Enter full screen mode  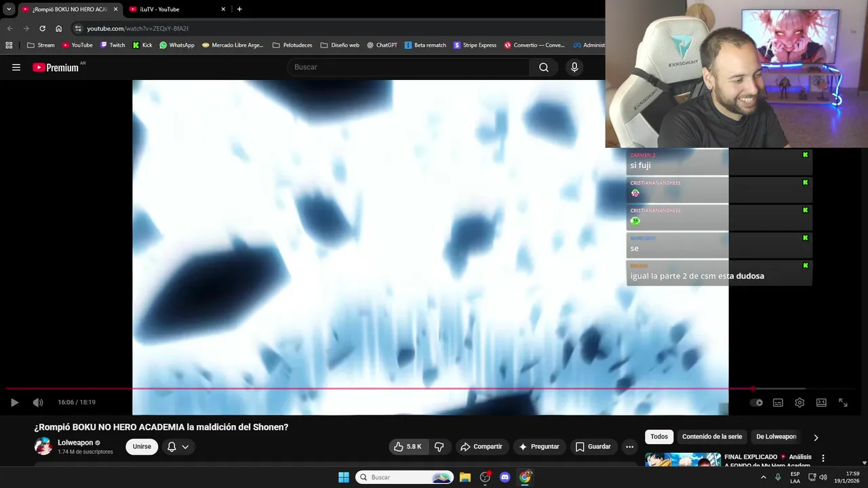843,403
